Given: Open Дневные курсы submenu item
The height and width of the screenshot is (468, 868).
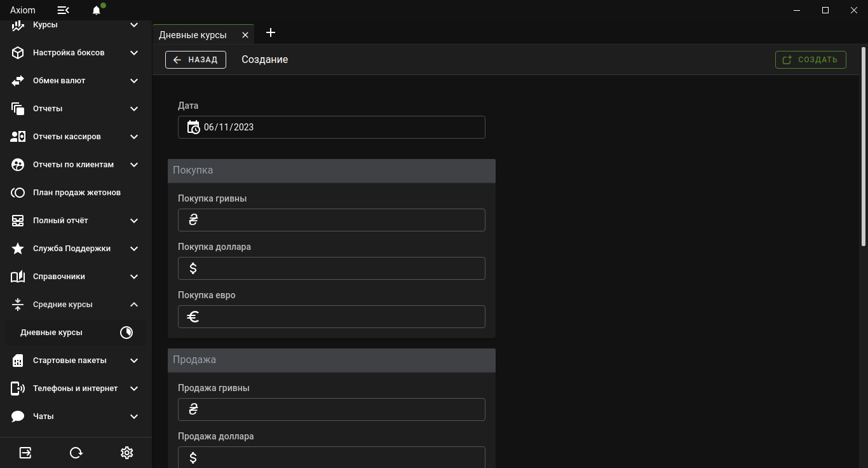Looking at the screenshot, I should point(76,333).
